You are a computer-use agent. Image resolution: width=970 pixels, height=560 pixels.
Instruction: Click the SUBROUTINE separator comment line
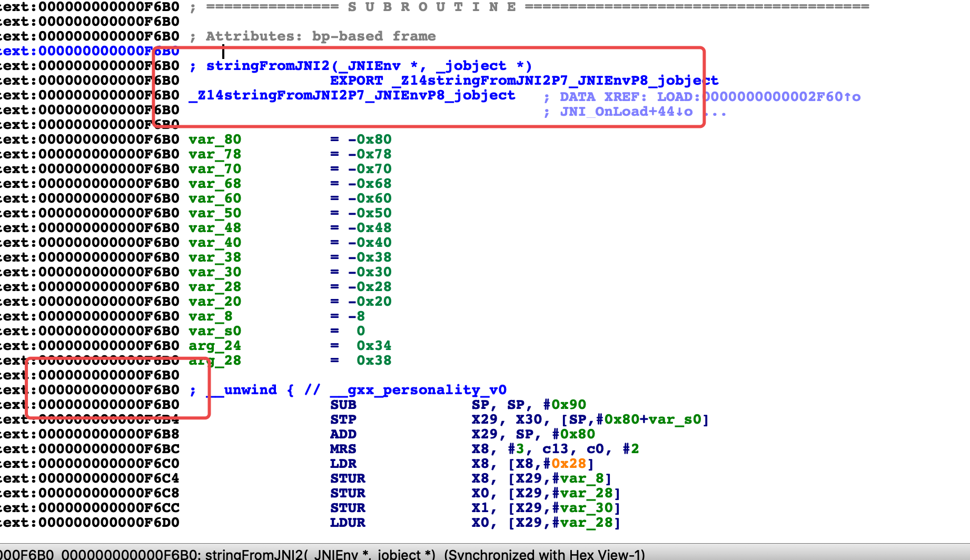pyautogui.click(x=529, y=7)
